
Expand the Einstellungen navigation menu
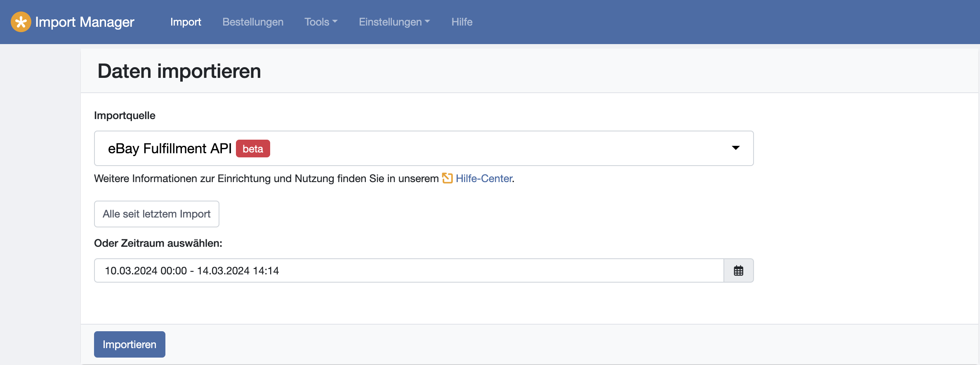tap(394, 22)
